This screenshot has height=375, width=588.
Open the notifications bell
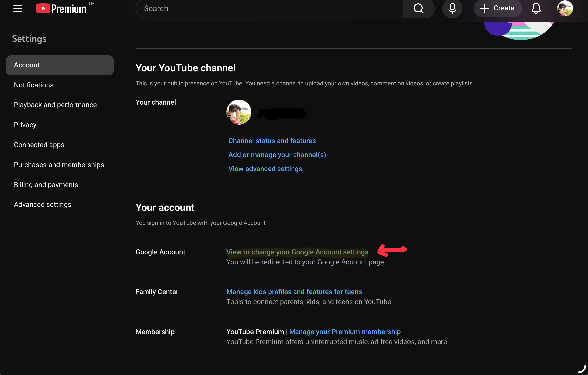coord(536,8)
